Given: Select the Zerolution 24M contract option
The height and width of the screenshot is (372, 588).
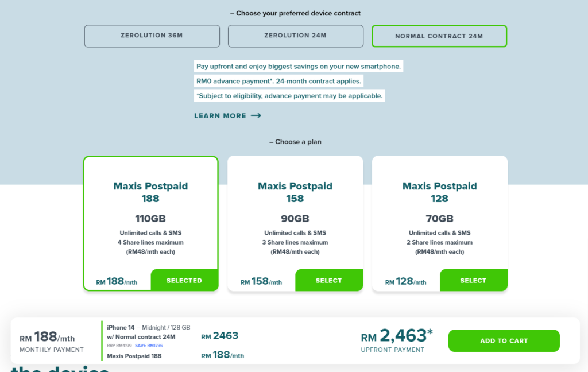Looking at the screenshot, I should [296, 36].
